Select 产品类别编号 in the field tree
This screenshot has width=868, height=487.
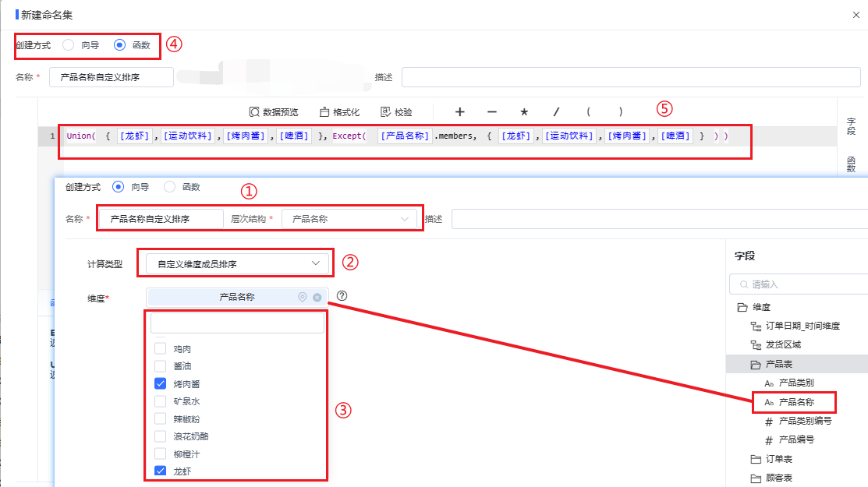pyautogui.click(x=805, y=422)
